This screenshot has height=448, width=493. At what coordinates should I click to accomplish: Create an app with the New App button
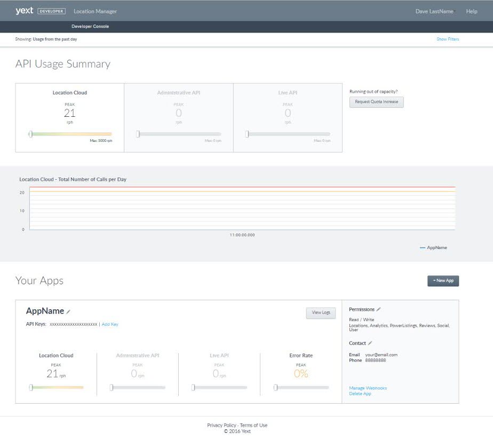[x=443, y=281]
